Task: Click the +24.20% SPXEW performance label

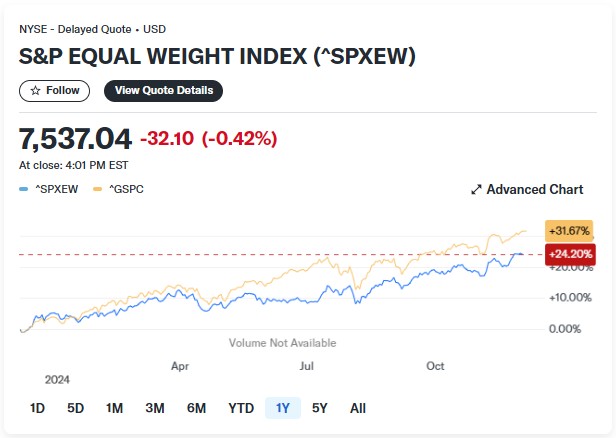Action: pos(569,254)
